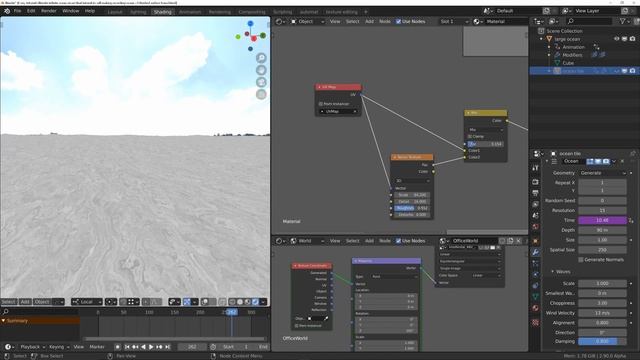Viewport: 640px width, 360px height.
Task: Open the Tool properties tab icon
Action: [536, 168]
